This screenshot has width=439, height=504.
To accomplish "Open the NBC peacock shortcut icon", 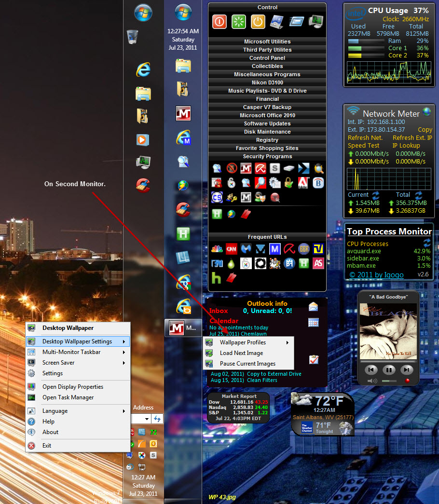I will tap(217, 249).
